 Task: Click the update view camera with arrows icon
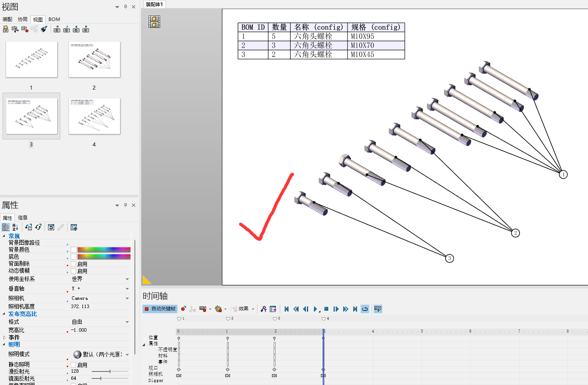[15, 29]
